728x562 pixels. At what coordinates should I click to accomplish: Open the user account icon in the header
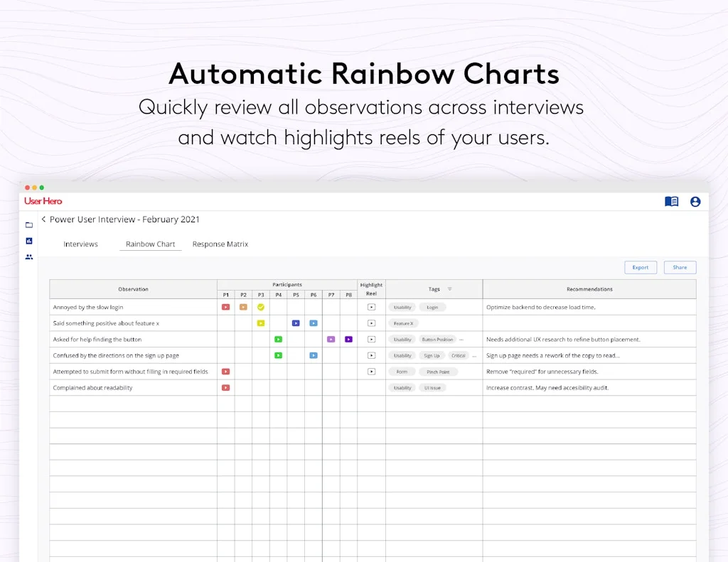point(695,202)
